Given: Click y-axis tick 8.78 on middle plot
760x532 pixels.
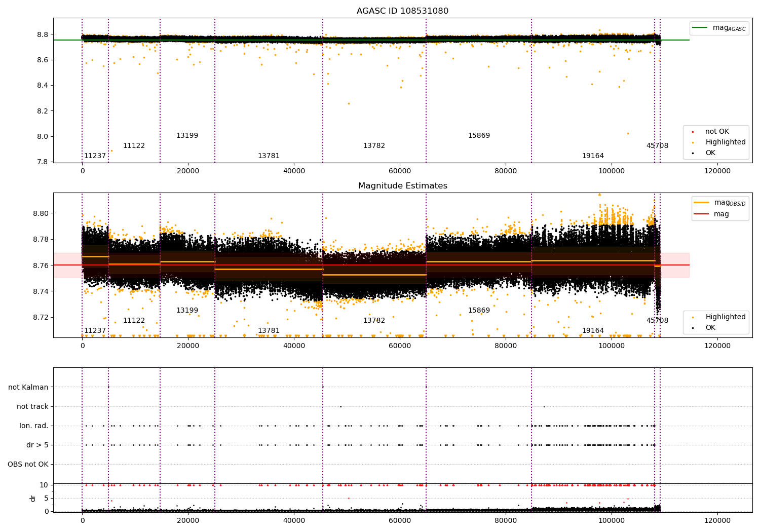Looking at the screenshot, I should 41,240.
